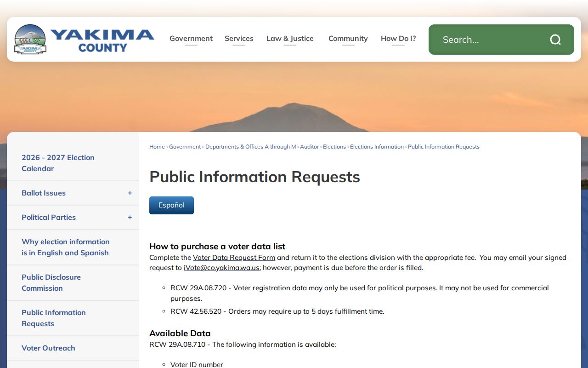Click 'RCW 29A.08.710 - The following information' text
The height and width of the screenshot is (368, 588).
tap(243, 345)
